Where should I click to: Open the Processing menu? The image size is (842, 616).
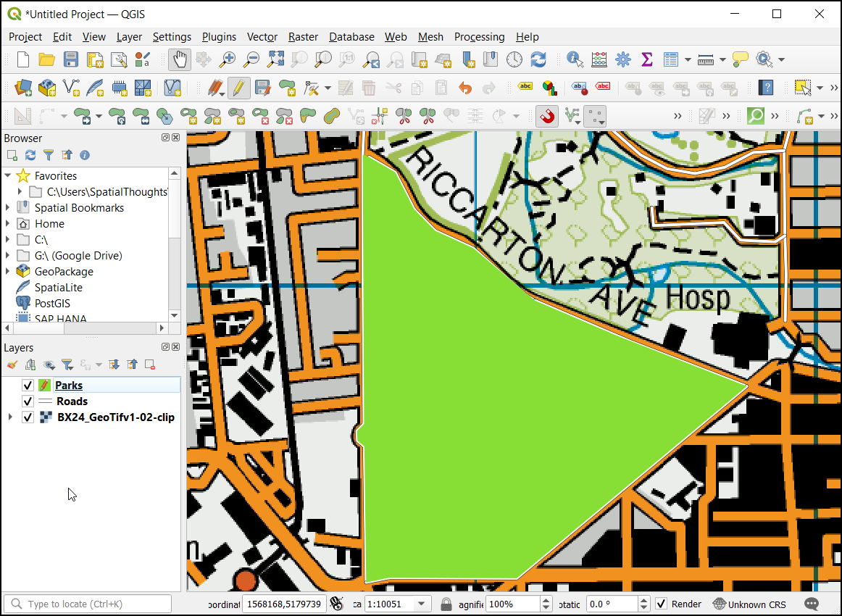[x=479, y=37]
